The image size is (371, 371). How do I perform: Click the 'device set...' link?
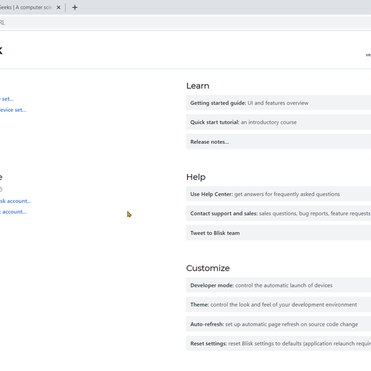click(x=13, y=110)
